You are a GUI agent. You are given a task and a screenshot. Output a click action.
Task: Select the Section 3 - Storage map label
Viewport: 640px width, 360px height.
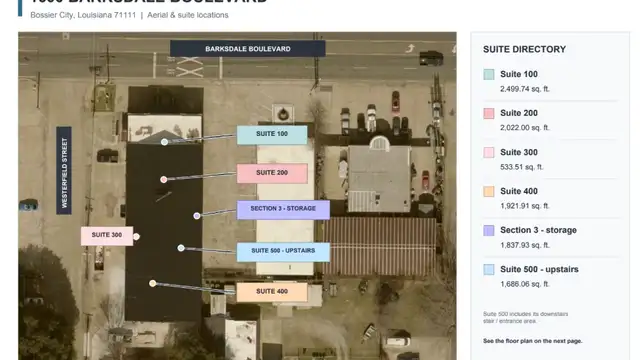pyautogui.click(x=283, y=209)
